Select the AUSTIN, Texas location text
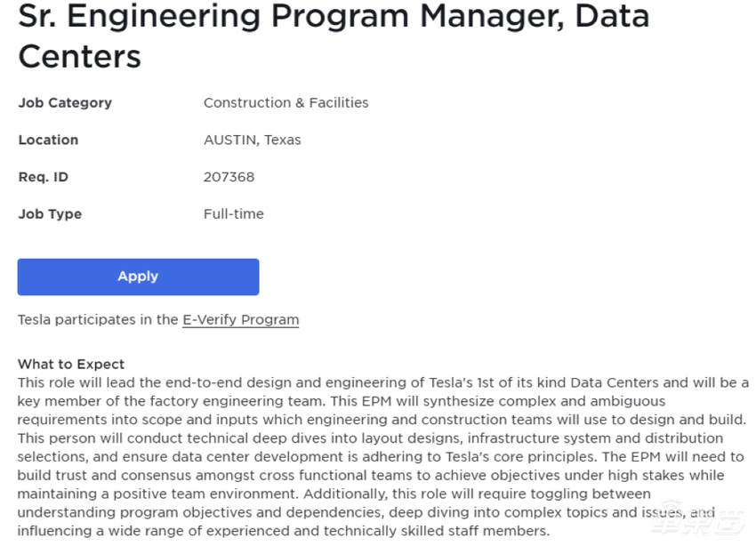Viewport: 756px width, 546px height. (x=252, y=140)
